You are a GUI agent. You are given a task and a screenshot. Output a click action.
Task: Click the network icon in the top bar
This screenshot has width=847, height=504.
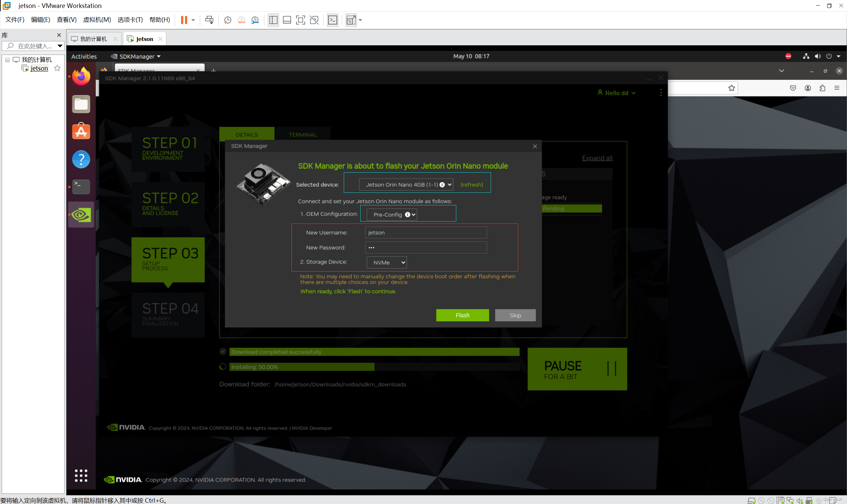point(806,56)
